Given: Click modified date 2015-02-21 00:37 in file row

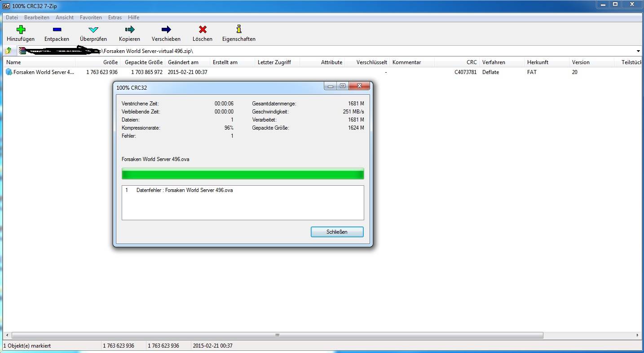Looking at the screenshot, I should point(188,72).
